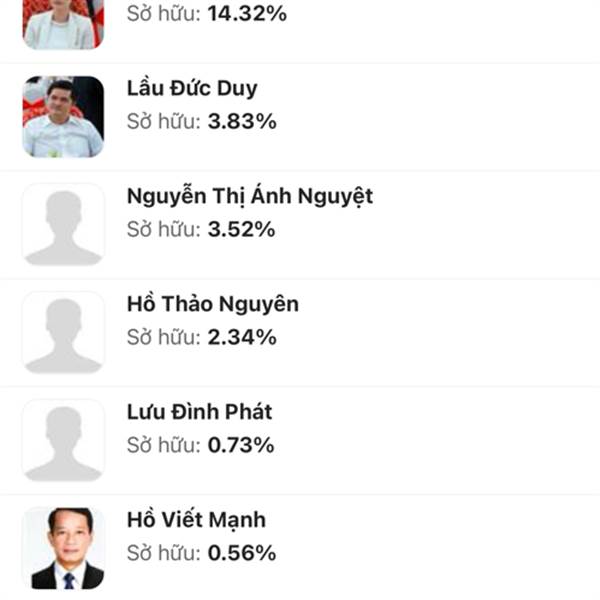Image resolution: width=600 pixels, height=600 pixels.
Task: Click the 3.83% ownership value
Action: (242, 121)
